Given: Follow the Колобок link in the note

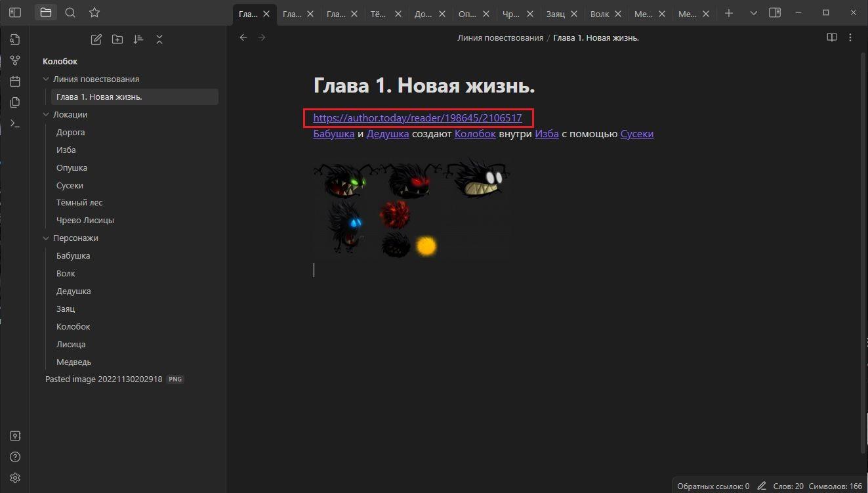Looking at the screenshot, I should (x=475, y=134).
